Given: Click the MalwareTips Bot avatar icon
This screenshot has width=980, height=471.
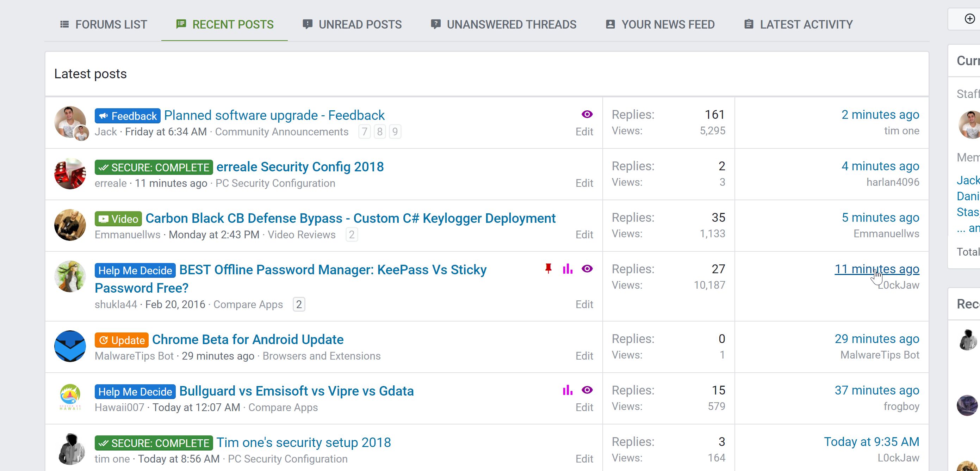Looking at the screenshot, I should point(70,346).
